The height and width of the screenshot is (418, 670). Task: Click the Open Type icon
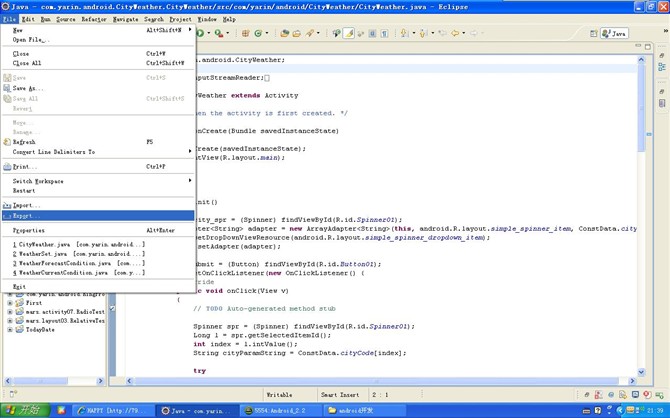pyautogui.click(x=284, y=33)
